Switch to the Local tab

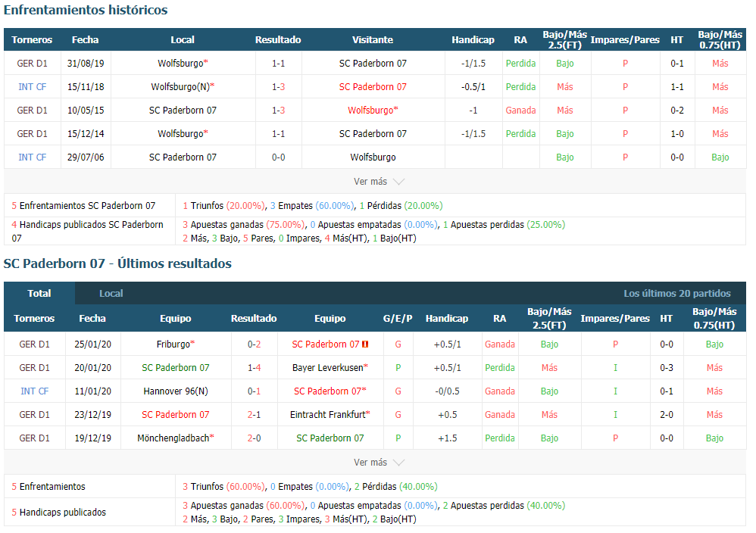click(x=111, y=293)
